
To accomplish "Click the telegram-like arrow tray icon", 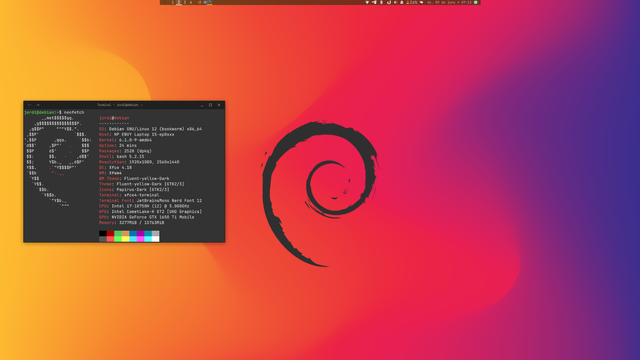I will pyautogui.click(x=374, y=2).
